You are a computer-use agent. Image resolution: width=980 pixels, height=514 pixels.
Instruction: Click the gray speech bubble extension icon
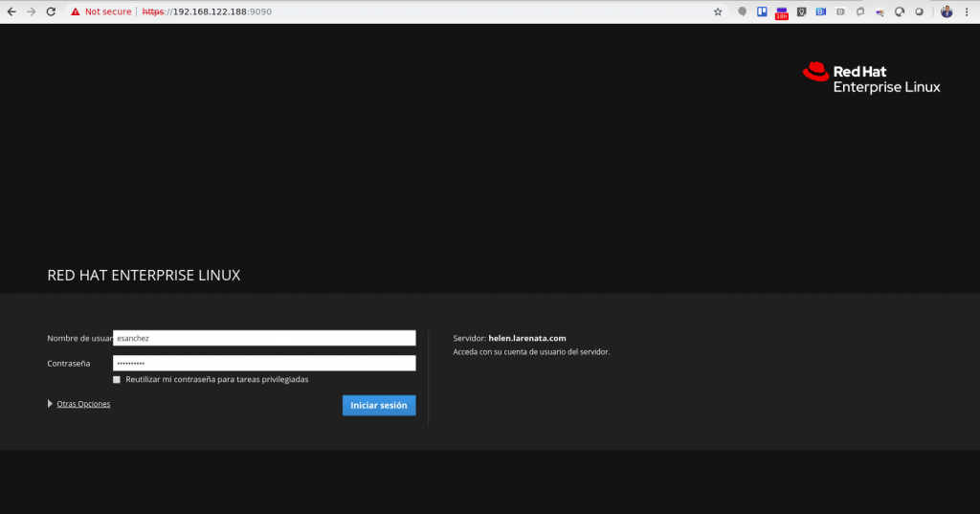742,11
